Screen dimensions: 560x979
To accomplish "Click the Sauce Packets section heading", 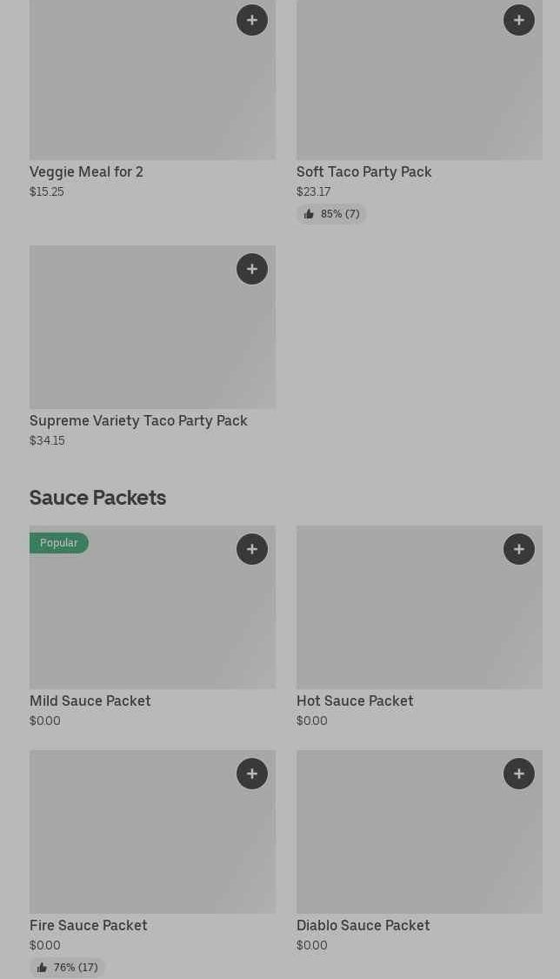I will click(x=97, y=498).
